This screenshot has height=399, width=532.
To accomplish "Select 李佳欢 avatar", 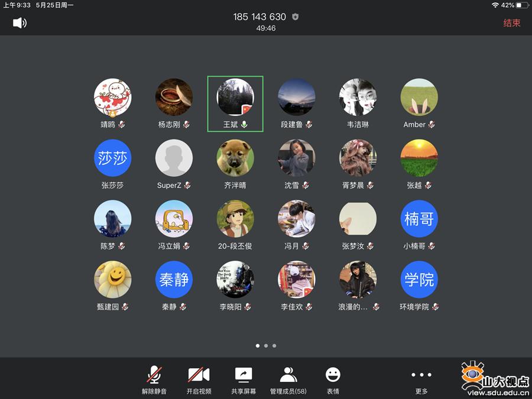I will click(x=297, y=279).
